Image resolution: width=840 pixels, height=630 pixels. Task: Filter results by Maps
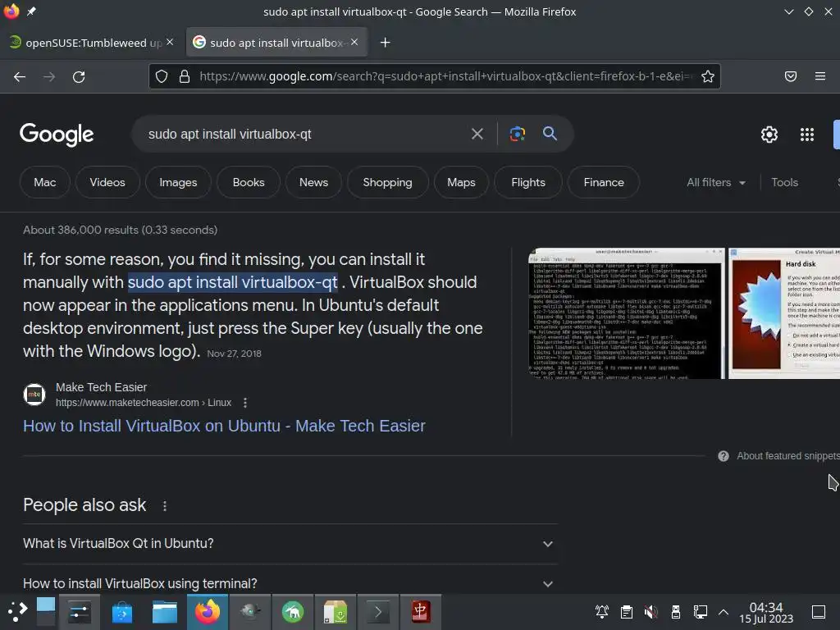click(x=461, y=183)
